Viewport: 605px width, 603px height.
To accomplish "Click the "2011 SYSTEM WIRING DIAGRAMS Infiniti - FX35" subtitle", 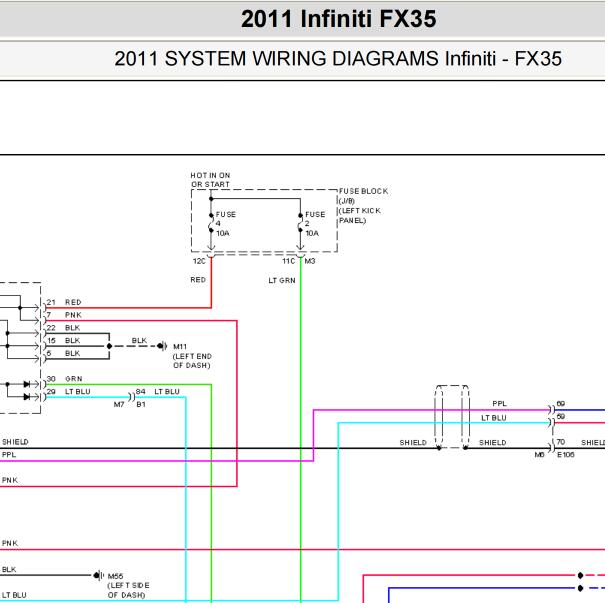I will point(338,59).
